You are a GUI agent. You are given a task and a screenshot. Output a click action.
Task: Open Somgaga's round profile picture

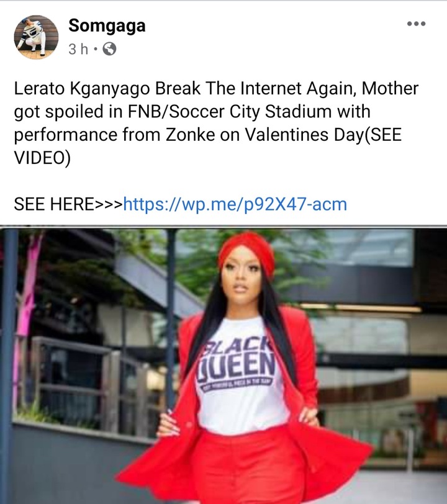[37, 37]
